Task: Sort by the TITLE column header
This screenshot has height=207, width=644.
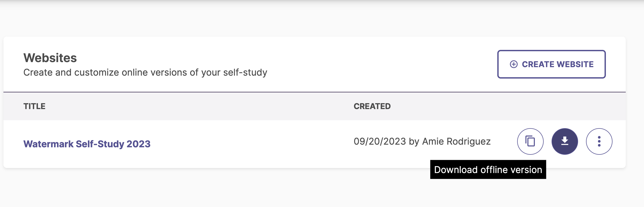Action: [34, 106]
